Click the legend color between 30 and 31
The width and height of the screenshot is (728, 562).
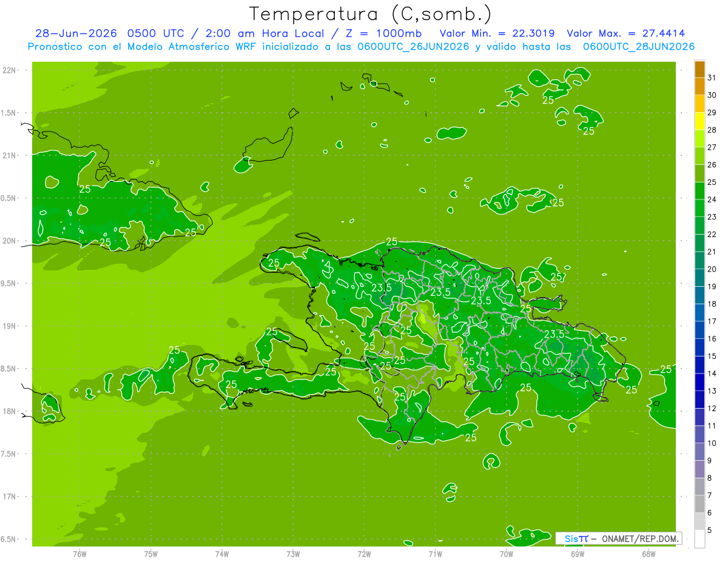[699, 86]
